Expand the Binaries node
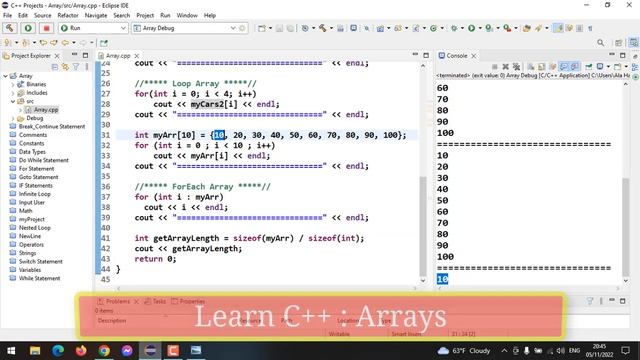 pyautogui.click(x=13, y=84)
